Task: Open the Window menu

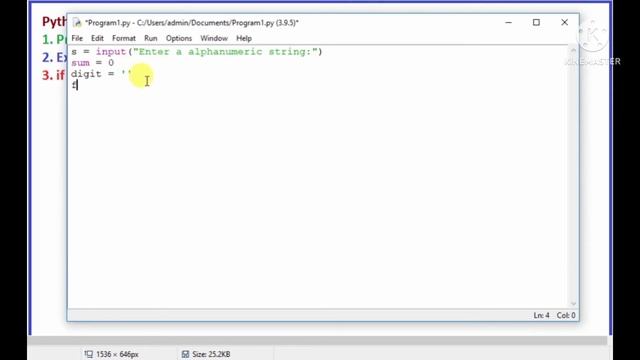Action: click(x=214, y=38)
